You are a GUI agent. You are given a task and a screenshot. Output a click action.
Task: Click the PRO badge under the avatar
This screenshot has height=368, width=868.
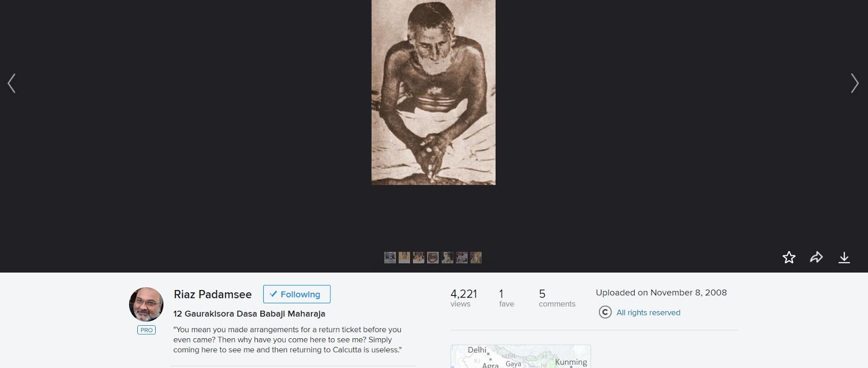(146, 330)
